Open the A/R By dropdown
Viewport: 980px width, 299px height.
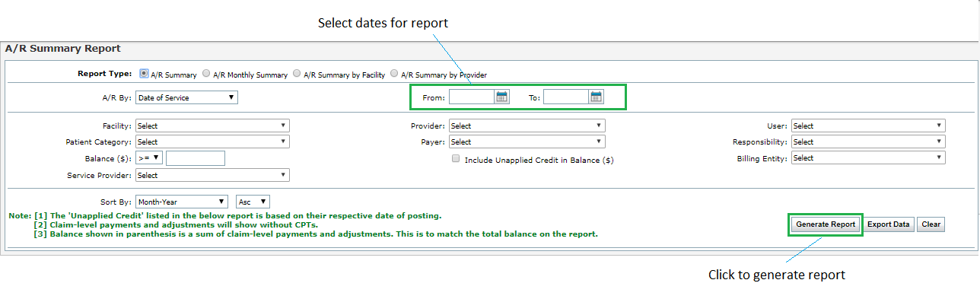click(186, 97)
